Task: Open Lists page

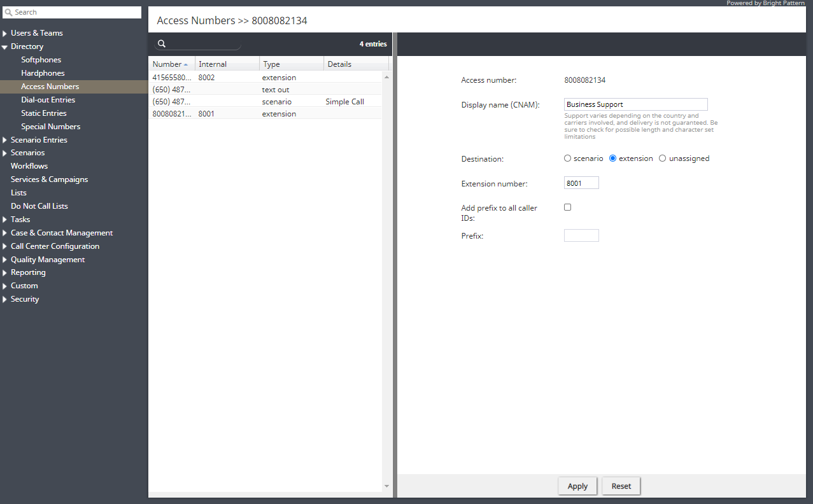Action: click(18, 193)
